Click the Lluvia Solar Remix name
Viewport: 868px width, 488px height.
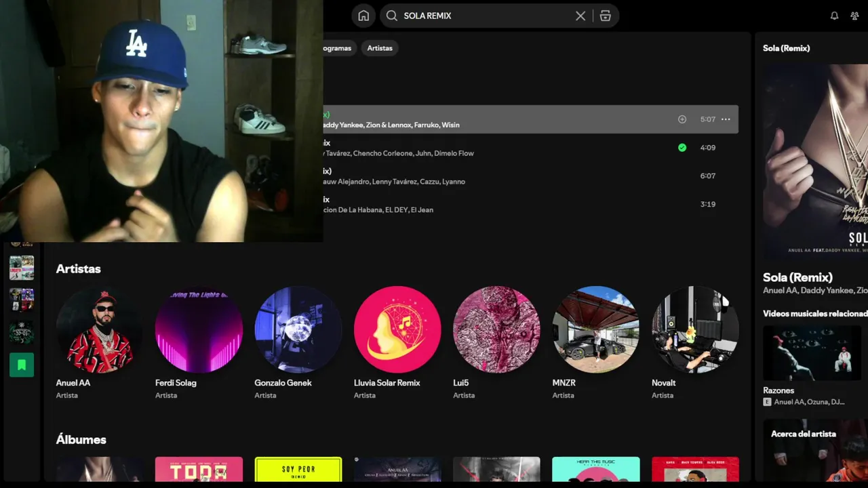click(x=387, y=383)
